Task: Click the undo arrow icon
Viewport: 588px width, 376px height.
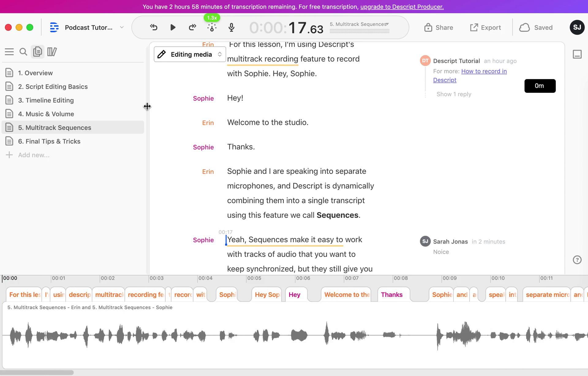Action: 154,28
